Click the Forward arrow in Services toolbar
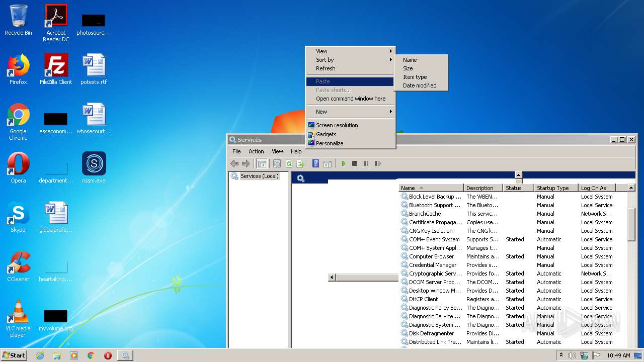Image resolution: width=644 pixels, height=362 pixels. click(x=246, y=163)
